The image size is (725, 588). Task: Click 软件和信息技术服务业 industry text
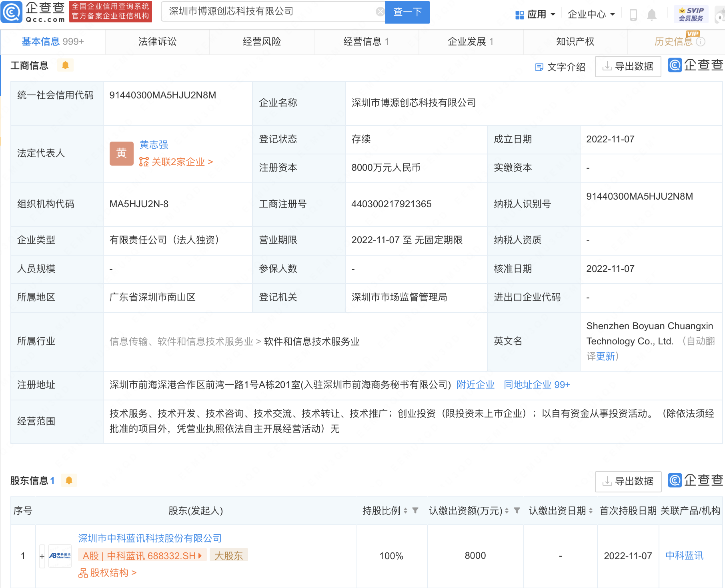pyautogui.click(x=312, y=342)
